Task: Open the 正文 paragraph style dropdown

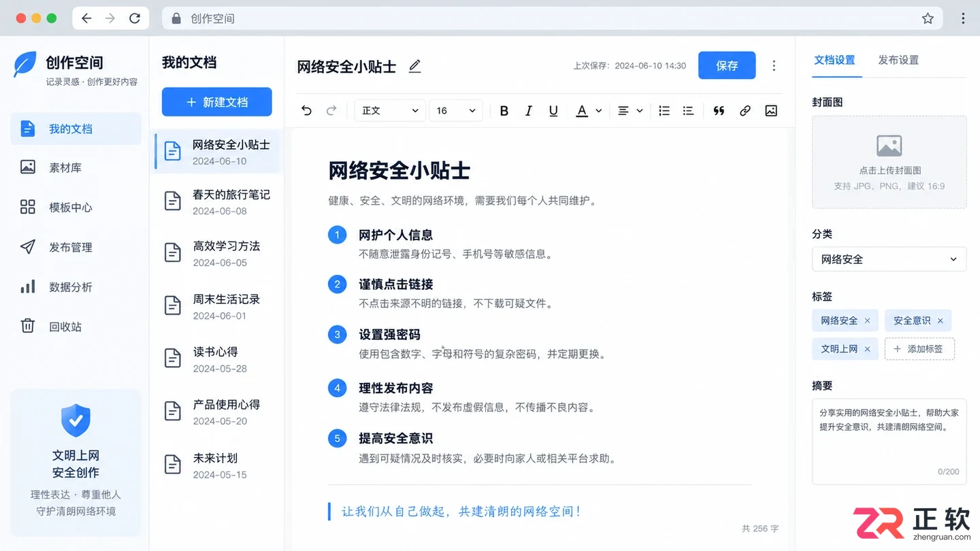Action: (390, 111)
